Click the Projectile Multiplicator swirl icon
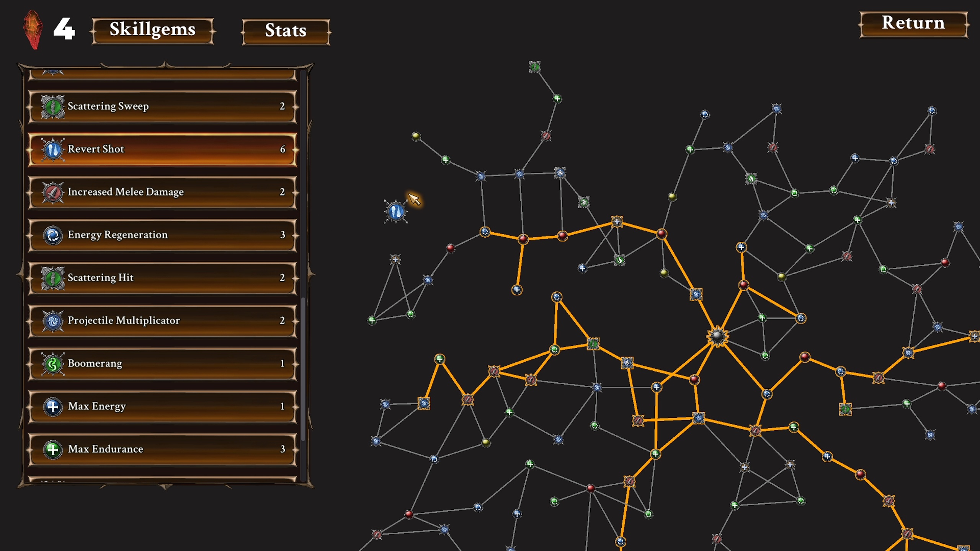Image resolution: width=980 pixels, height=551 pixels. click(53, 321)
